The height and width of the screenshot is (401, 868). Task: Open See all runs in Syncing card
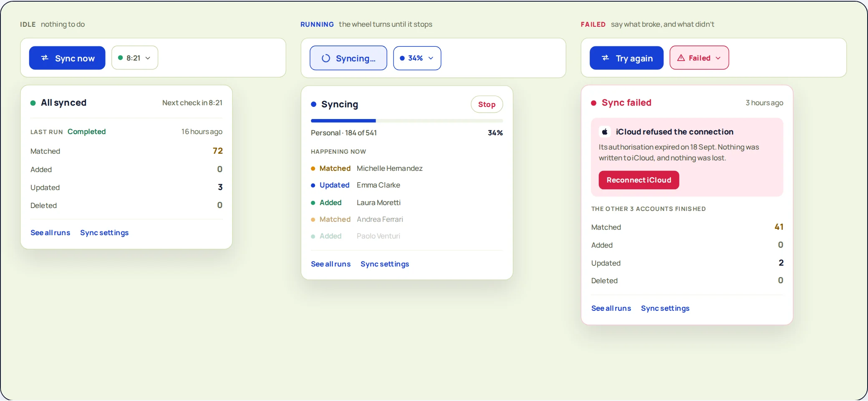tap(331, 264)
